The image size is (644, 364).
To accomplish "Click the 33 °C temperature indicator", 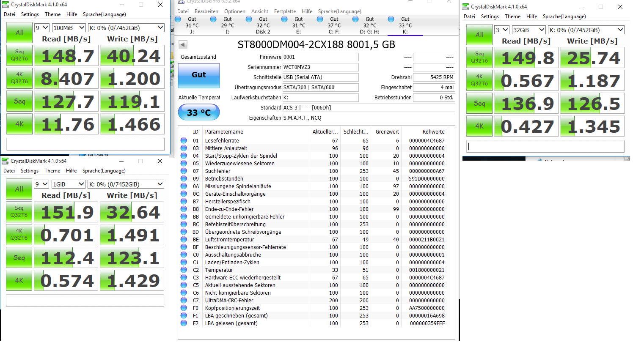I will click(199, 112).
